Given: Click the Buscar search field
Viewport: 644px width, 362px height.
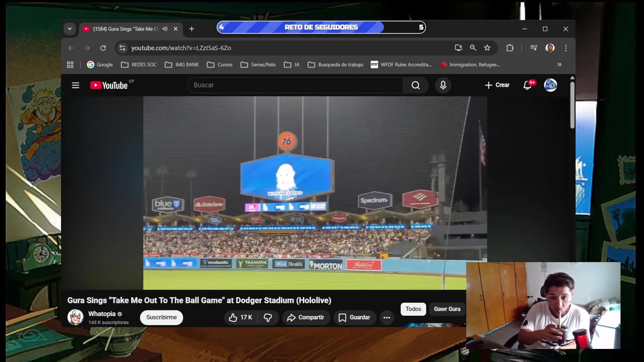Looking at the screenshot, I should click(295, 85).
